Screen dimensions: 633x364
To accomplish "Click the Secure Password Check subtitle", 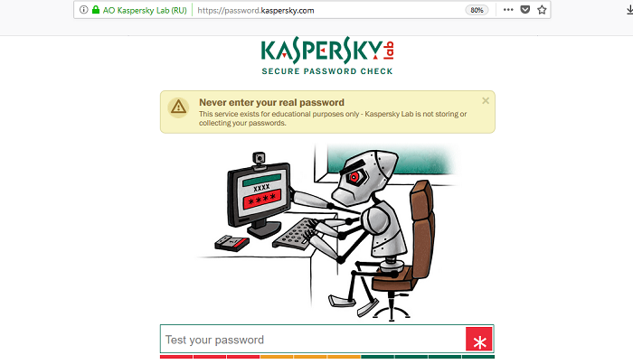I will [327, 71].
